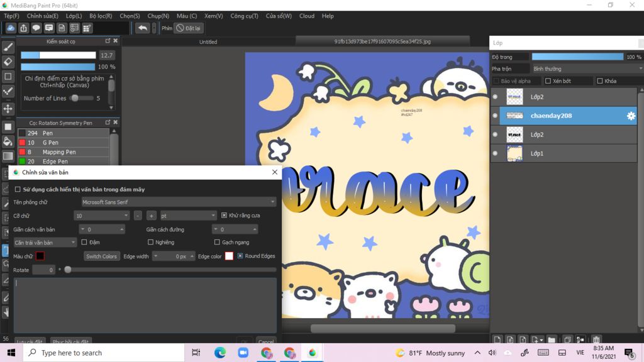644x362 pixels.
Task: Add a new 1-bit layer
Action: point(523,339)
